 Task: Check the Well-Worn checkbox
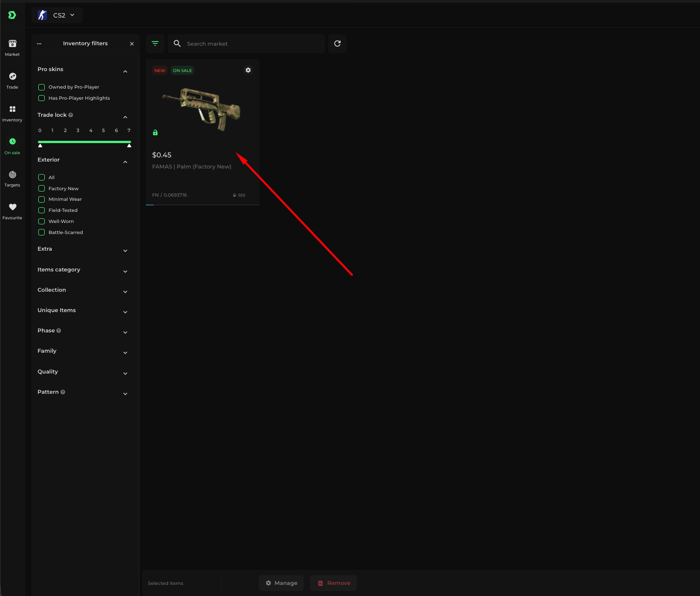(42, 222)
